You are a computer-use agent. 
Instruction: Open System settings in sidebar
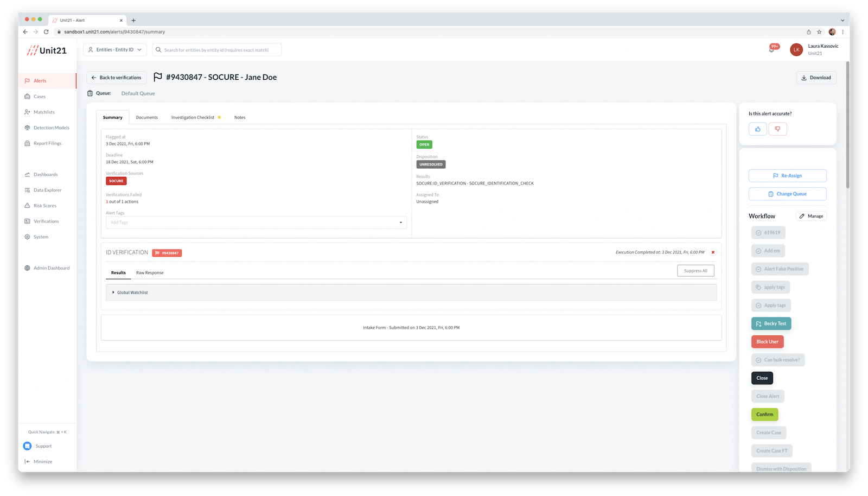[x=41, y=237]
